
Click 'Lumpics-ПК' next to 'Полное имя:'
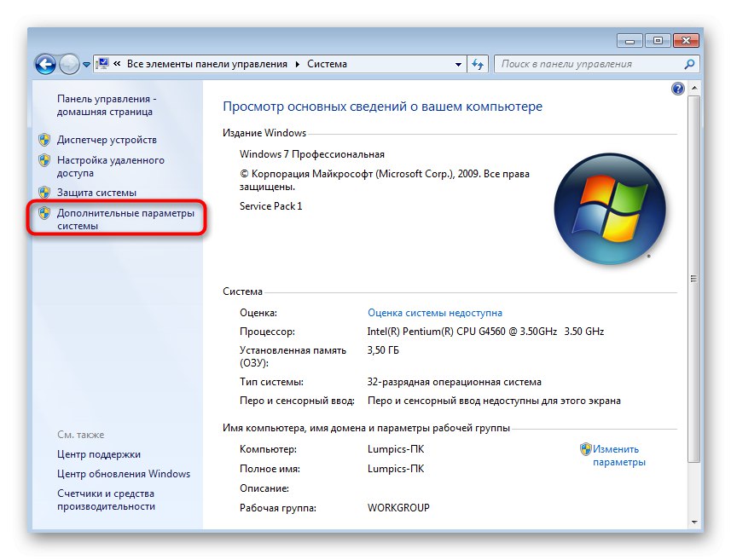396,469
